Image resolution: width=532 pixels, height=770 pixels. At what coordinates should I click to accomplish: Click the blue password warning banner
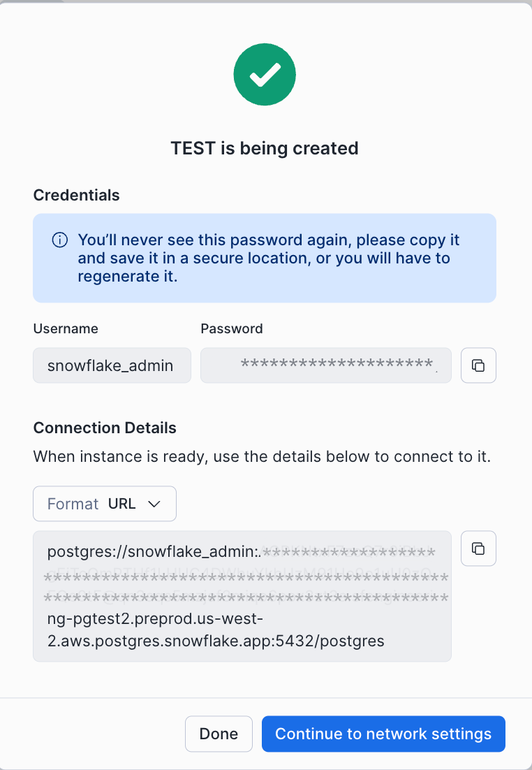pyautogui.click(x=265, y=258)
